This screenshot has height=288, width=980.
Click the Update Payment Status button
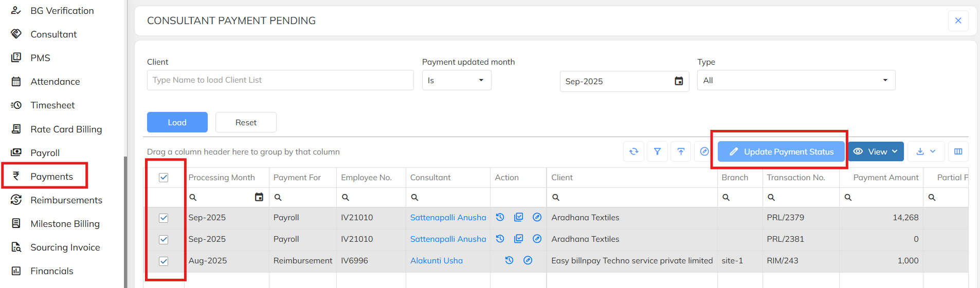click(x=781, y=151)
